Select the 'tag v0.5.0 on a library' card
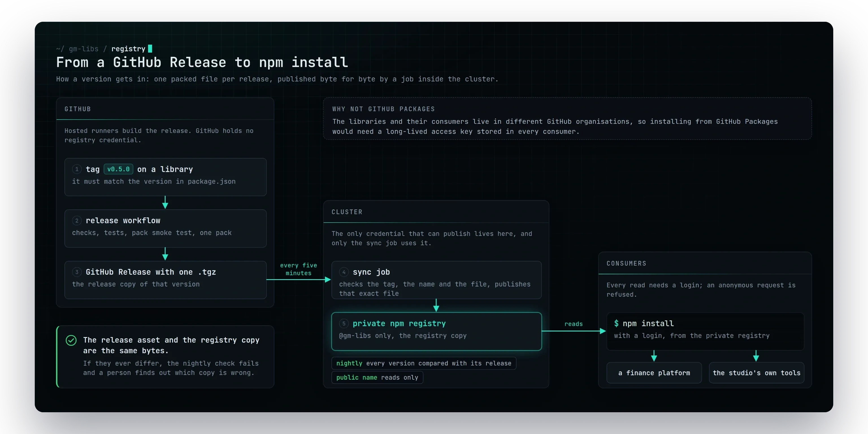The height and width of the screenshot is (434, 868). click(x=166, y=177)
